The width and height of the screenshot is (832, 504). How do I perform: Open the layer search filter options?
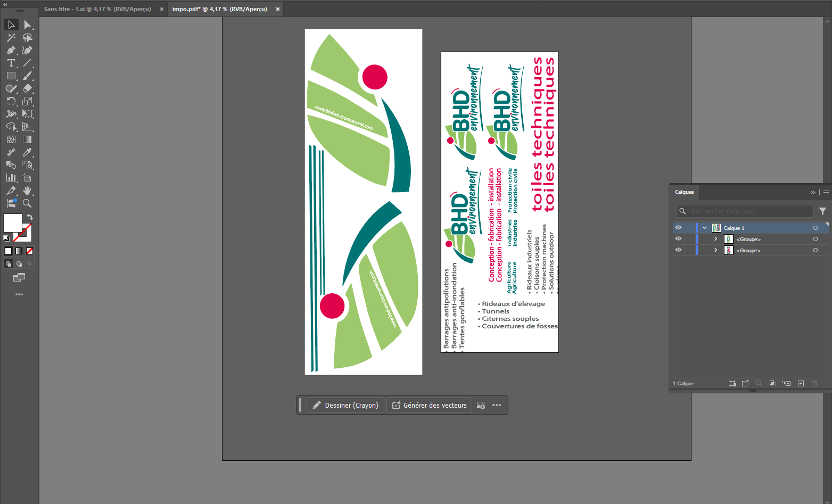(x=822, y=211)
